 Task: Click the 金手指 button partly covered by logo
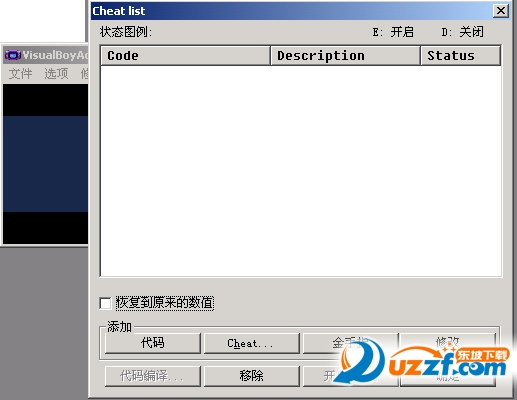pyautogui.click(x=350, y=343)
